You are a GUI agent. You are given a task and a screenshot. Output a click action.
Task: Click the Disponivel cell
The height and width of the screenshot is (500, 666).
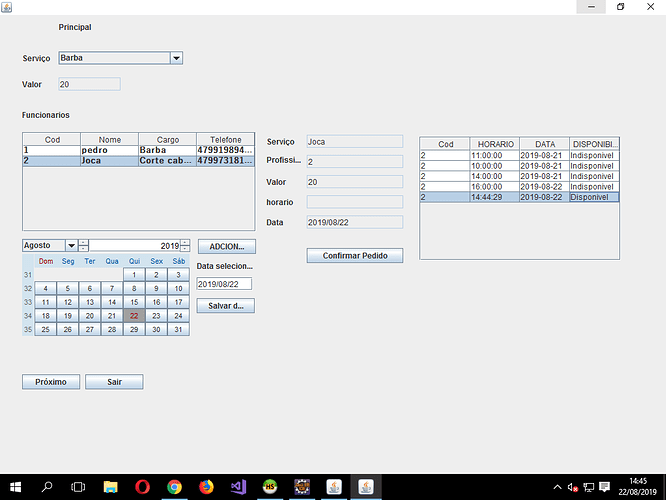point(594,197)
